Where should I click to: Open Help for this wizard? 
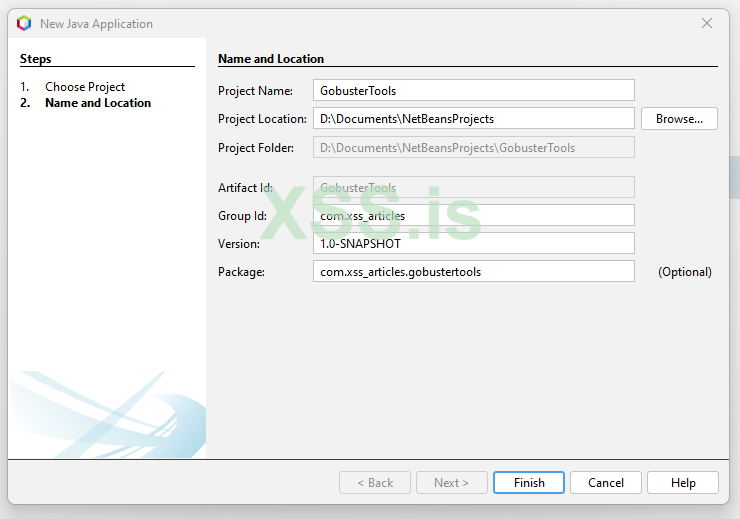point(683,483)
